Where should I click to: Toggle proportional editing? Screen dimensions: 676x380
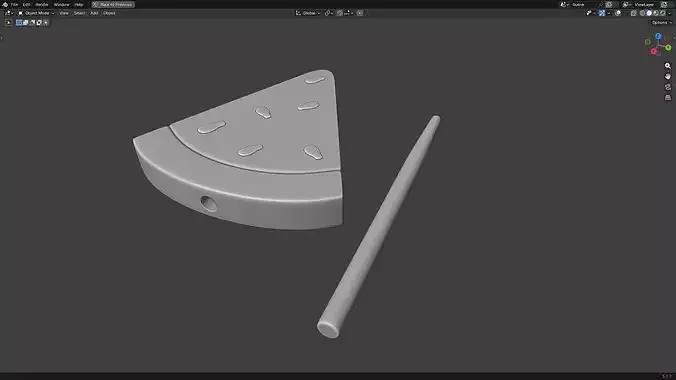tap(360, 13)
